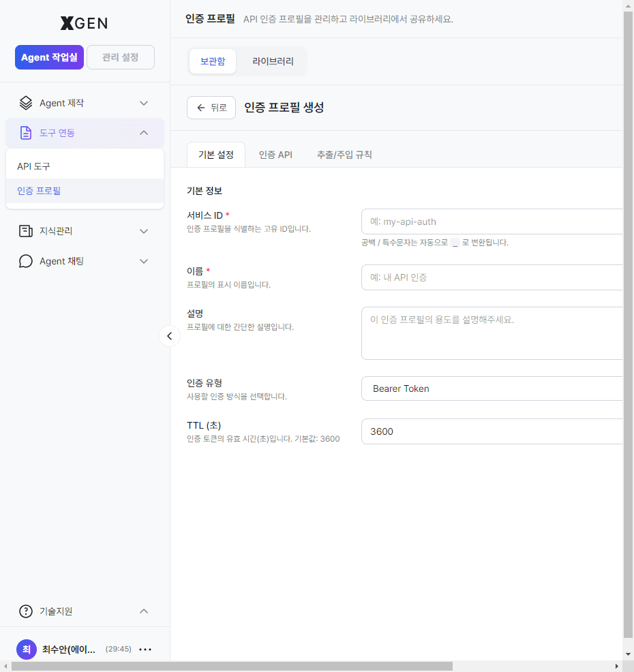Screen dimensions: 634x672
Task: Select the 보관함 tab
Action: 213,61
